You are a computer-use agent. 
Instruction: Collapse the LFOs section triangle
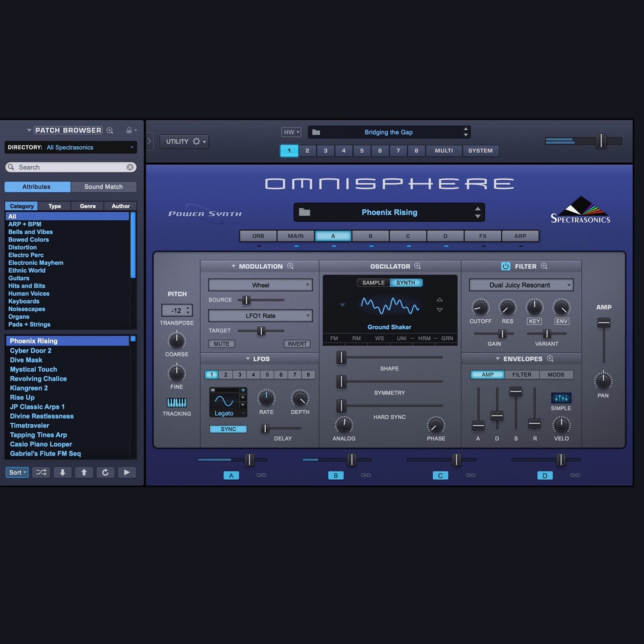coord(248,359)
